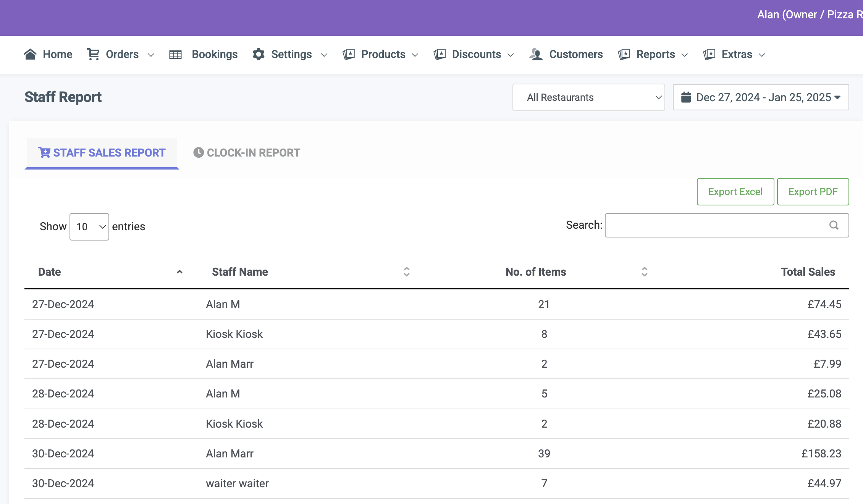Click the Reports star-card icon
Image resolution: width=863 pixels, height=504 pixels.
click(x=624, y=54)
